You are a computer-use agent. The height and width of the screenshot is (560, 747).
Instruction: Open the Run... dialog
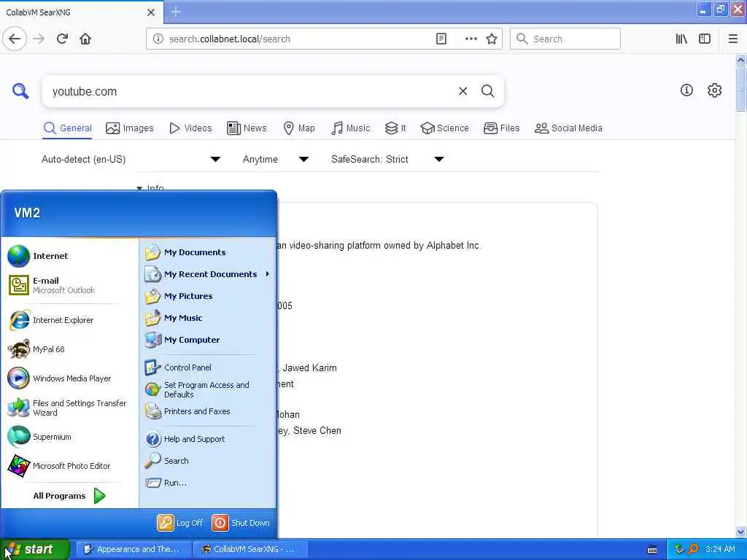click(208, 483)
